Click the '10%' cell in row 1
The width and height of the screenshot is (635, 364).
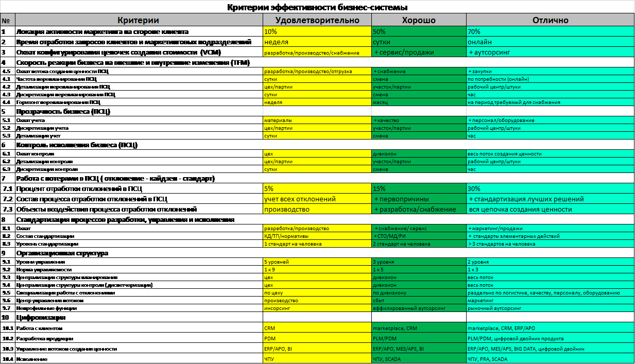click(317, 31)
